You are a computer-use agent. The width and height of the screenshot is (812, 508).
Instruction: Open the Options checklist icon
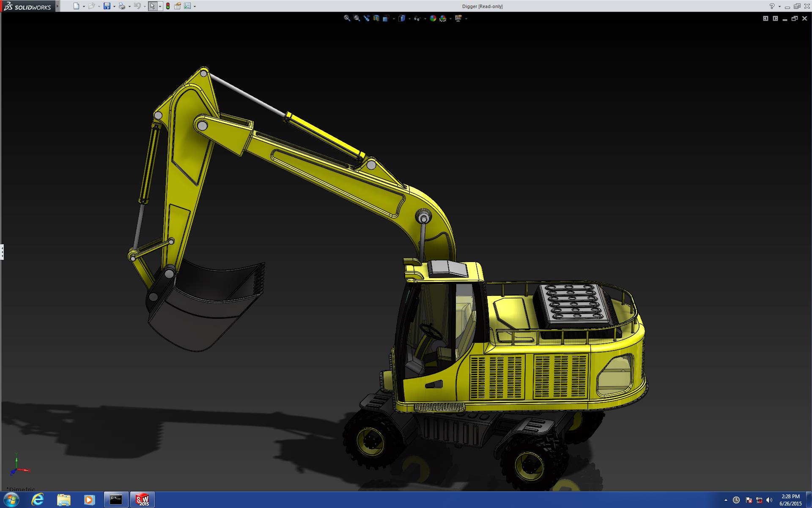187,6
